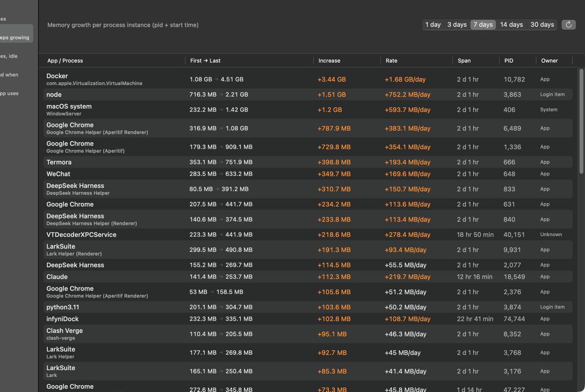Open the 'es, idle' sidebar item
This screenshot has height=392, width=585.
click(9, 56)
